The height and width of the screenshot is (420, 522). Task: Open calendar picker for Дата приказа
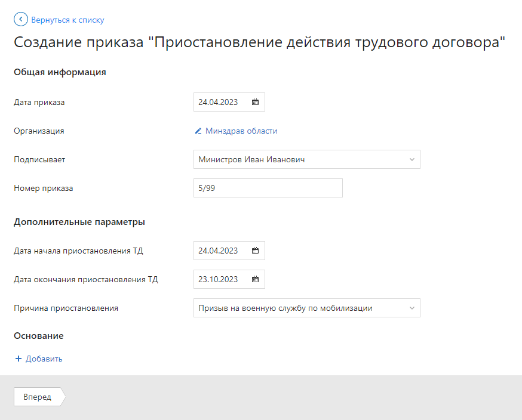tap(255, 102)
